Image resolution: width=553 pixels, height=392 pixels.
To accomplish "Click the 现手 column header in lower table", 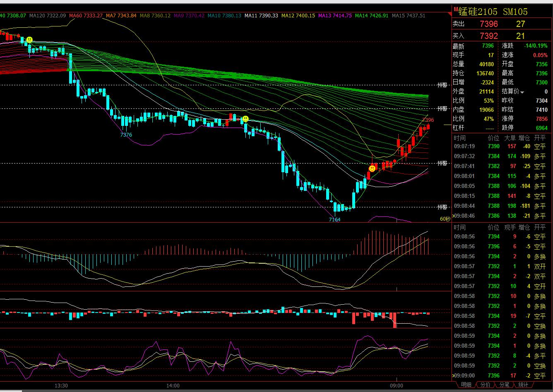I will 510,227.
